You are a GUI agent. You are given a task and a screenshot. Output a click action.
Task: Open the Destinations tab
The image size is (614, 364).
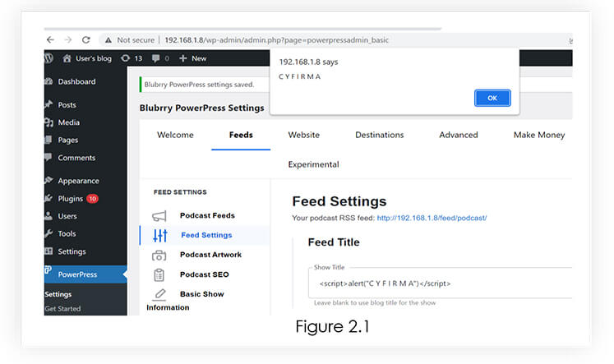(x=380, y=135)
